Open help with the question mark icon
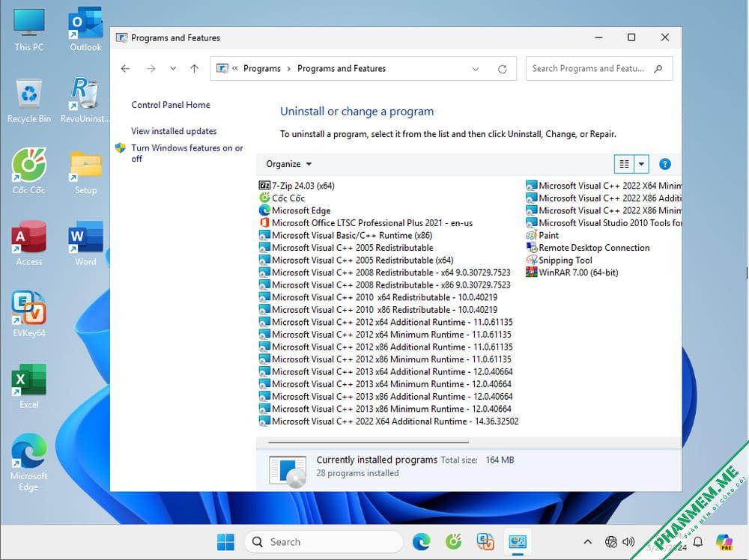 click(x=664, y=164)
